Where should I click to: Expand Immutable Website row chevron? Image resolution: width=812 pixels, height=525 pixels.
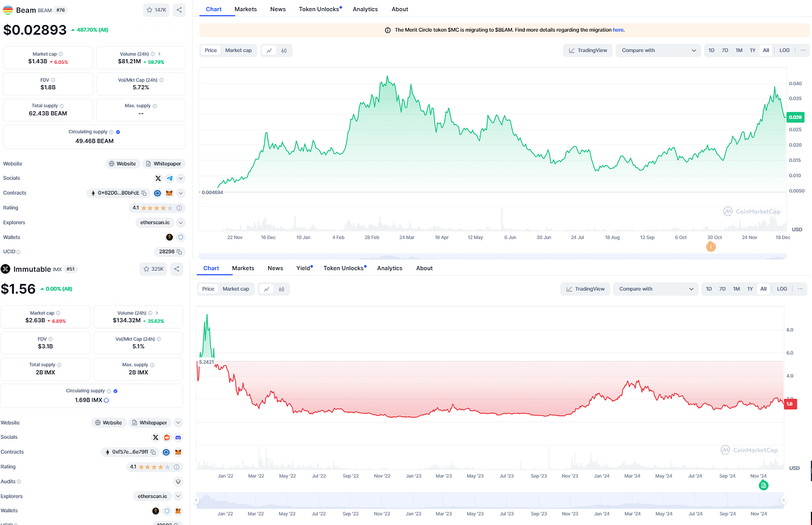point(178,423)
